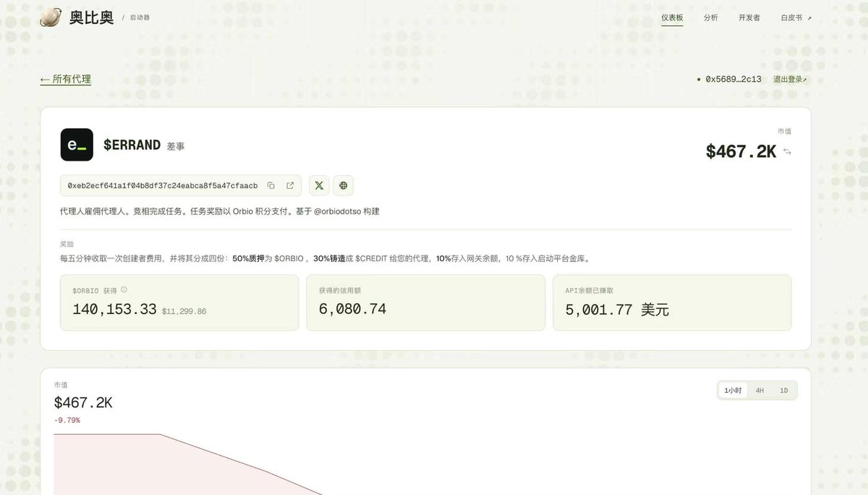Go back to 所有代理
Image resolution: width=868 pixels, height=495 pixels.
tap(66, 80)
